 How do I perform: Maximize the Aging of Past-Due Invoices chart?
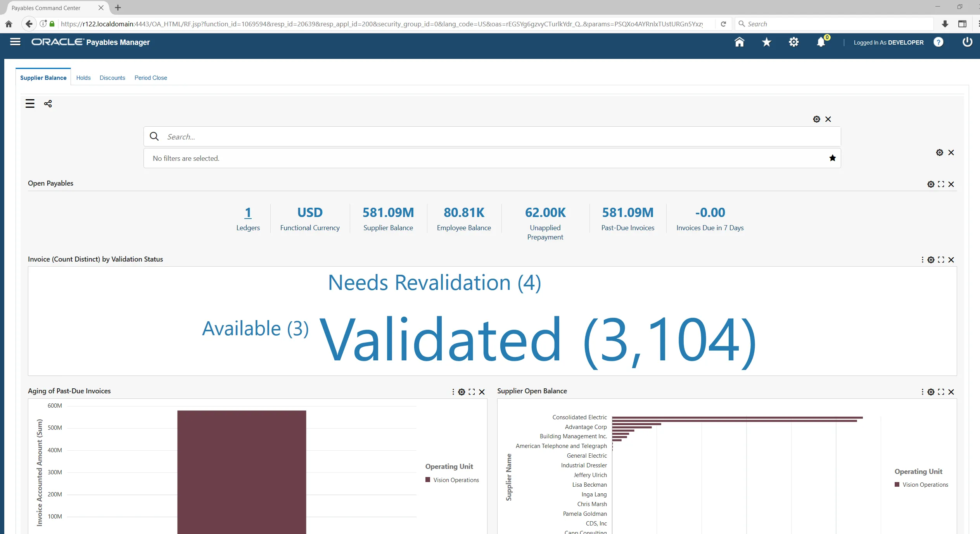click(472, 392)
